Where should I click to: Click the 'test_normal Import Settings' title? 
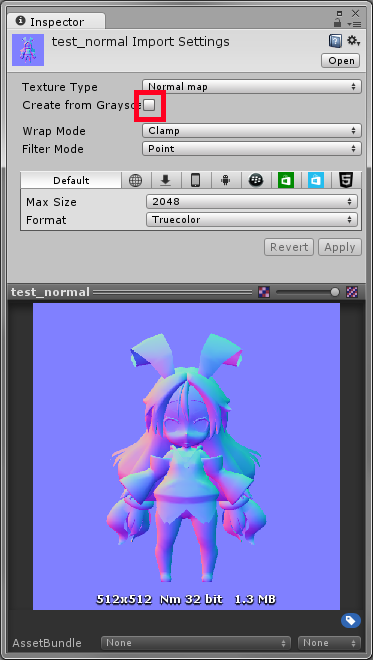[141, 42]
